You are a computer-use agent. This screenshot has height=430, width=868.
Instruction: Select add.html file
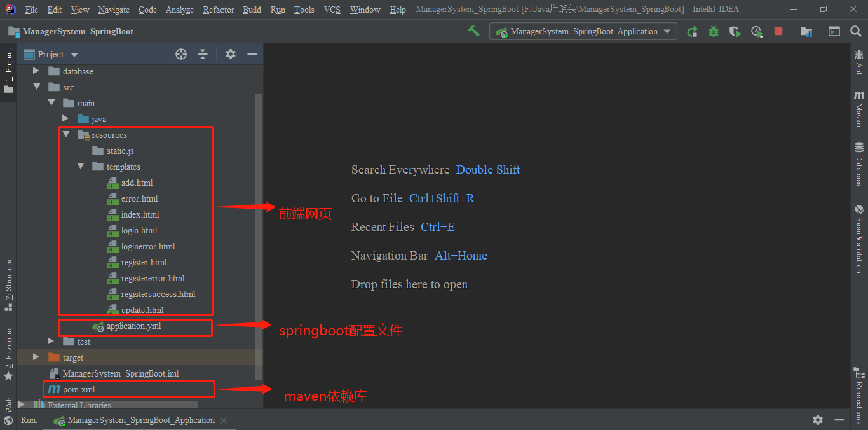click(x=137, y=183)
